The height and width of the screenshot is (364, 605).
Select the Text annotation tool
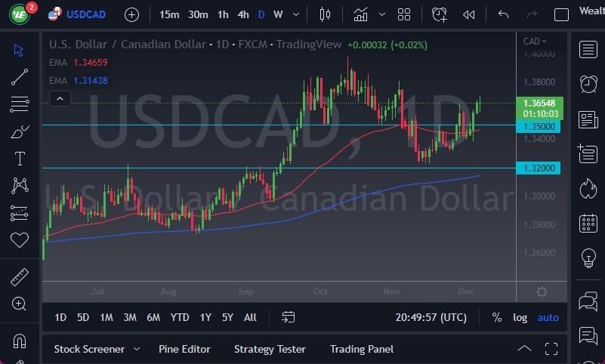tap(20, 159)
